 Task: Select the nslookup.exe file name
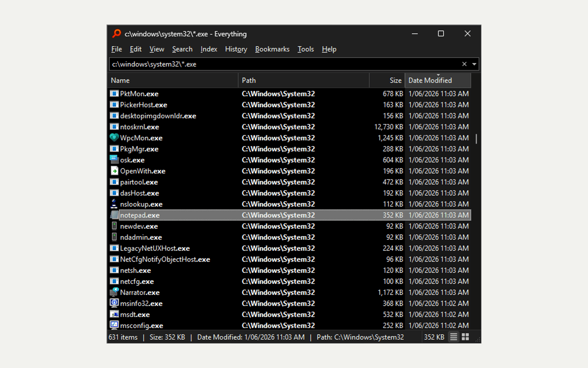pos(141,204)
